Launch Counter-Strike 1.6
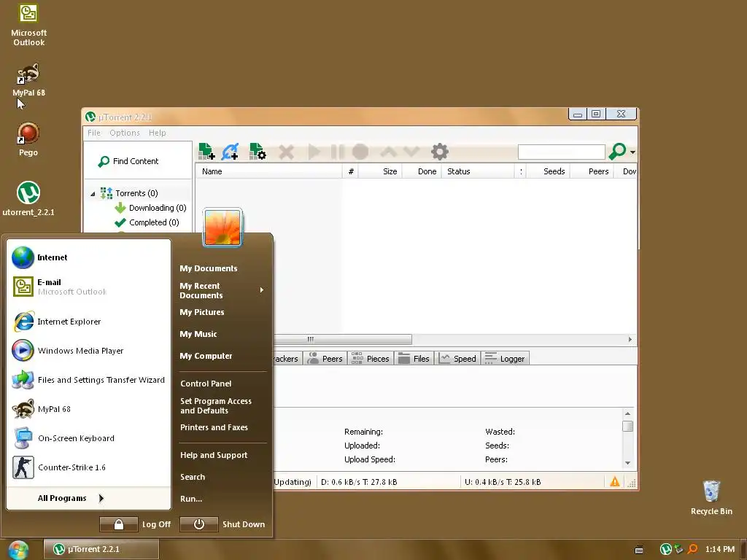Image resolution: width=747 pixels, height=560 pixels. [x=88, y=467]
